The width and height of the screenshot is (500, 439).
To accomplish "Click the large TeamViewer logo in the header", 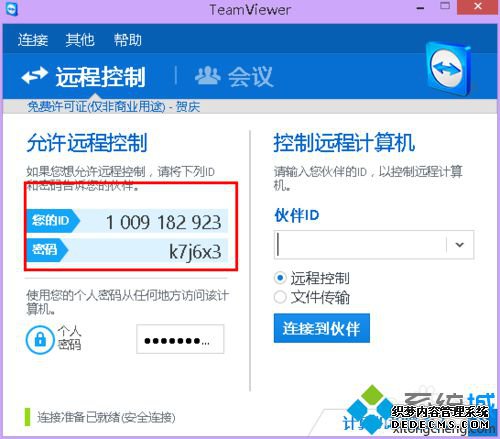I will (448, 69).
